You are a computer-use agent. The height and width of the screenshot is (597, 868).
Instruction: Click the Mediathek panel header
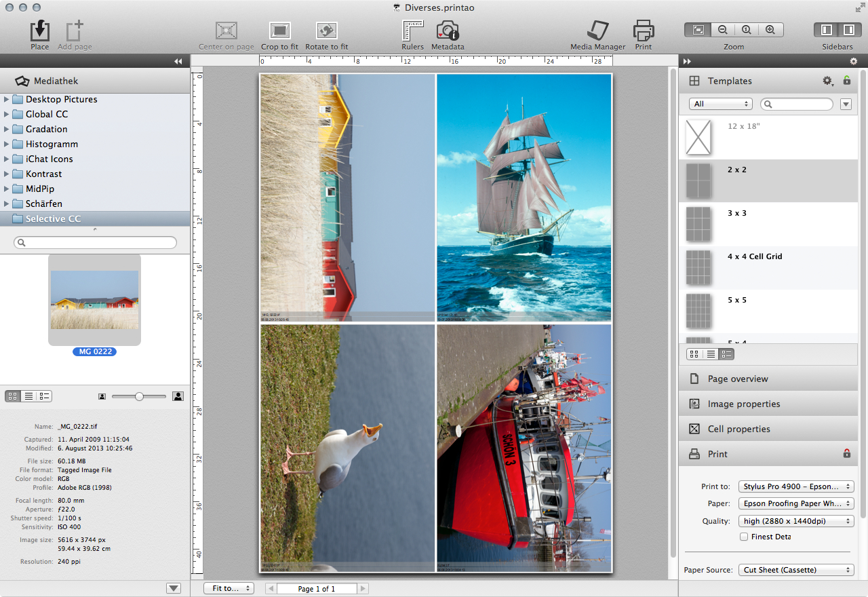coord(95,81)
